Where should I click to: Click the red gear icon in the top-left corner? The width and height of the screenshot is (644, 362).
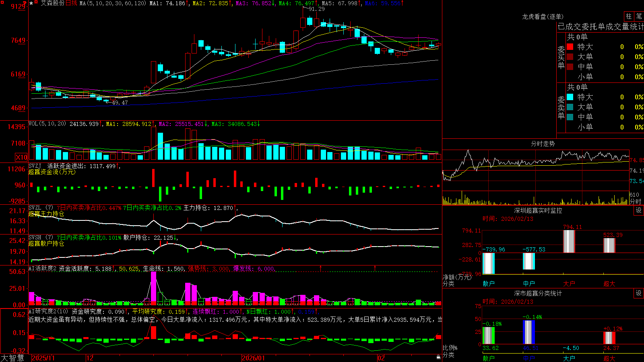2,2
